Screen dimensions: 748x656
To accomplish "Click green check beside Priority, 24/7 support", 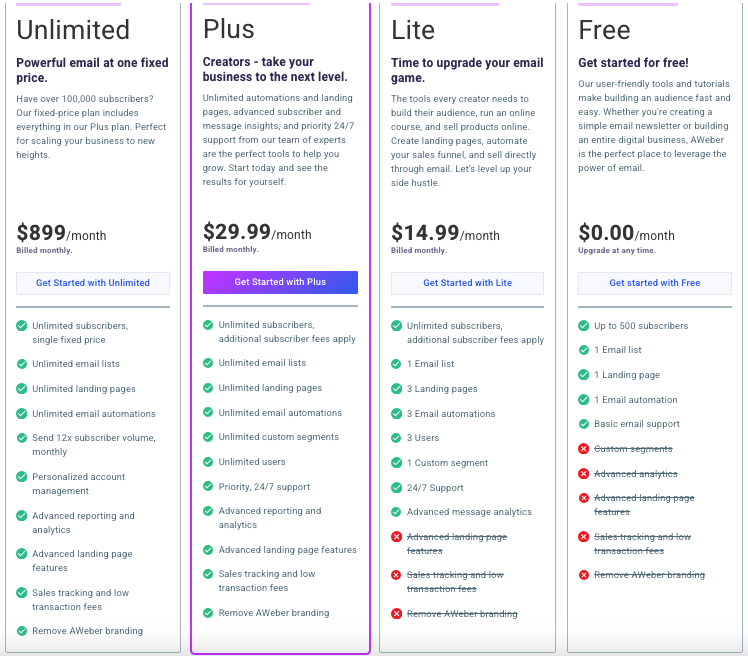I will click(208, 486).
